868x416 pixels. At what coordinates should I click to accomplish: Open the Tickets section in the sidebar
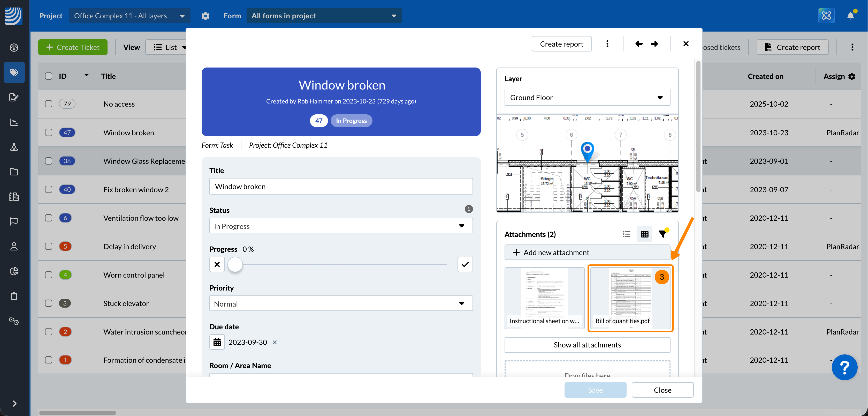point(14,72)
